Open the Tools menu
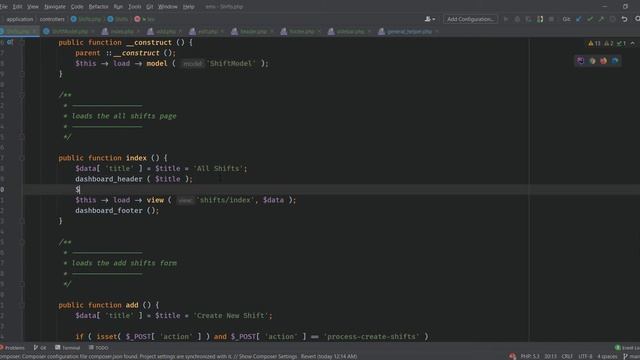 coord(134,7)
